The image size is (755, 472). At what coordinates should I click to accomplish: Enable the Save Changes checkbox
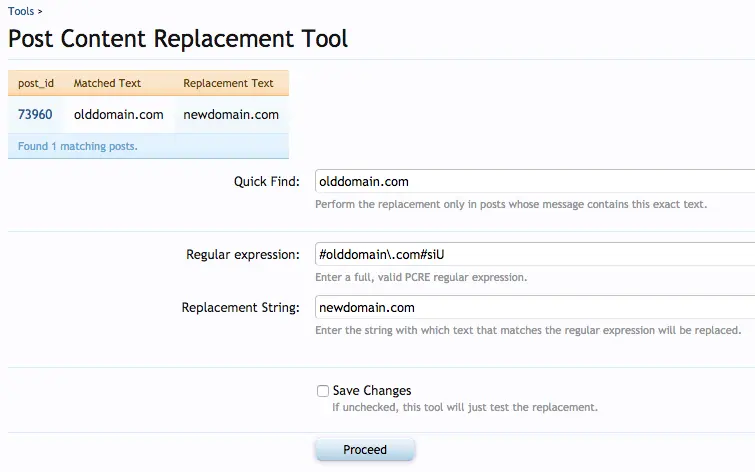coord(322,391)
